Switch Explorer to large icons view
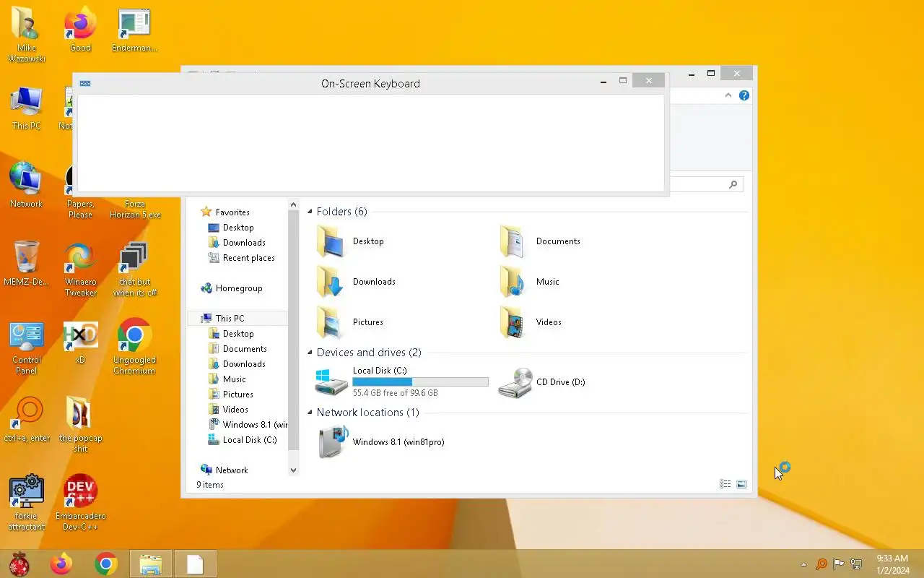This screenshot has height=578, width=924. click(x=741, y=484)
